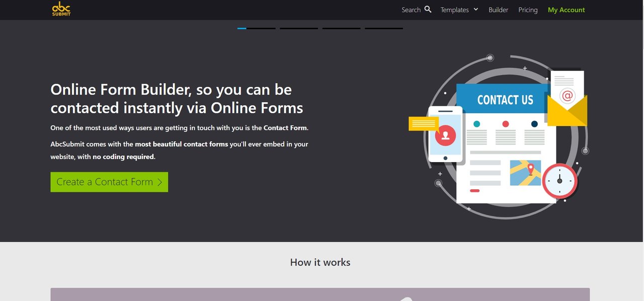
Task: Click the bold 'most beautiful contact forms' text
Action: 181,144
